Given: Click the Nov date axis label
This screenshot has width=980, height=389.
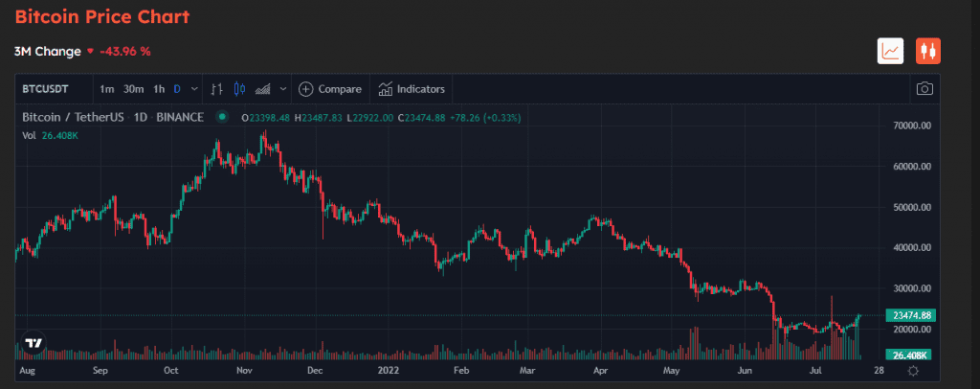Looking at the screenshot, I should [244, 370].
